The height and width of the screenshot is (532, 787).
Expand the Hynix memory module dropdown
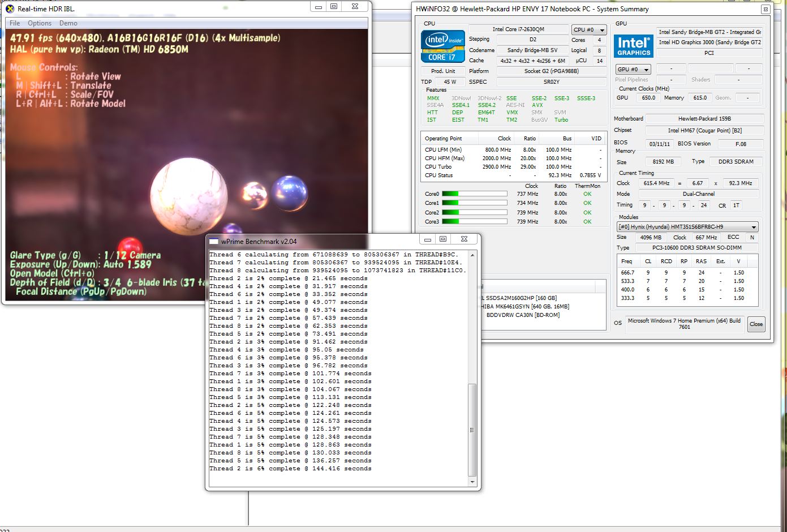(x=687, y=227)
